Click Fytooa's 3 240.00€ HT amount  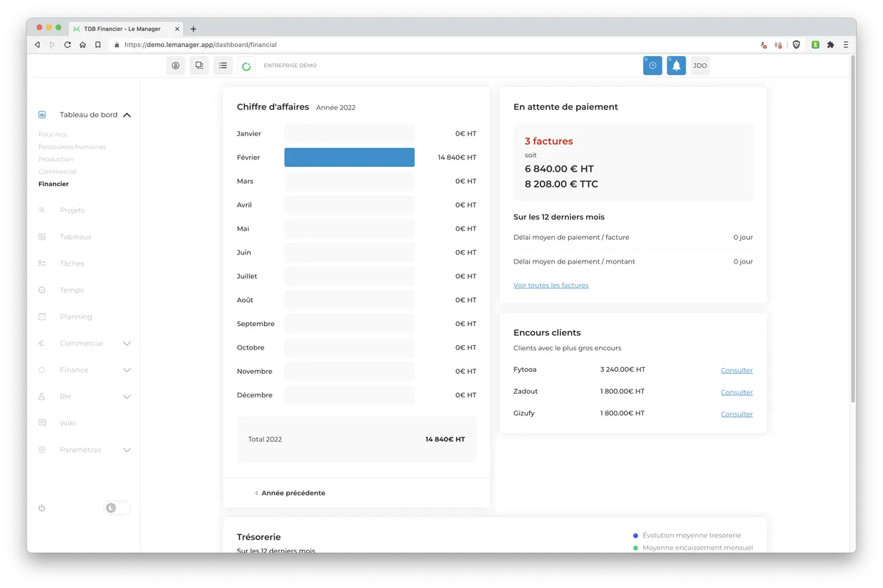point(623,369)
